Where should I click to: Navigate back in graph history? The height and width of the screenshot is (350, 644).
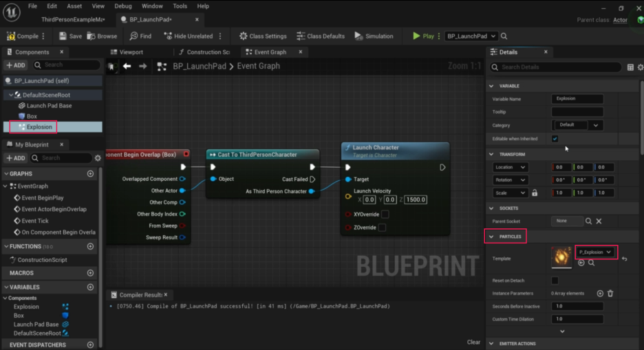tap(127, 66)
